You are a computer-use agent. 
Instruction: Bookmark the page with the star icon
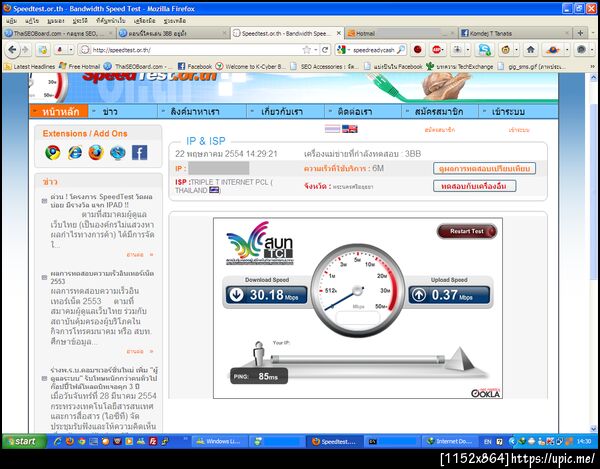(x=307, y=50)
